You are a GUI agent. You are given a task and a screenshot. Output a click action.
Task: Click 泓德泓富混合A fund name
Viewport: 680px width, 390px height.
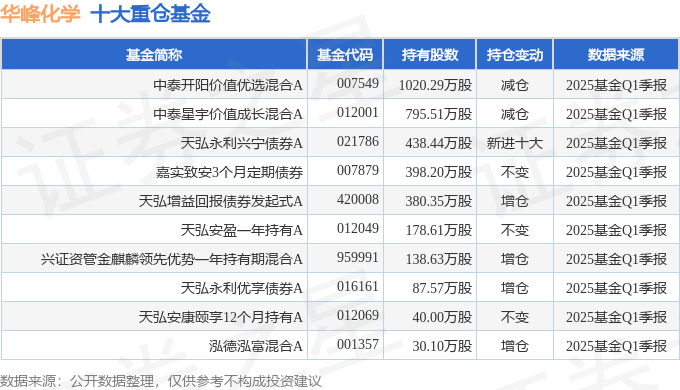pos(255,346)
